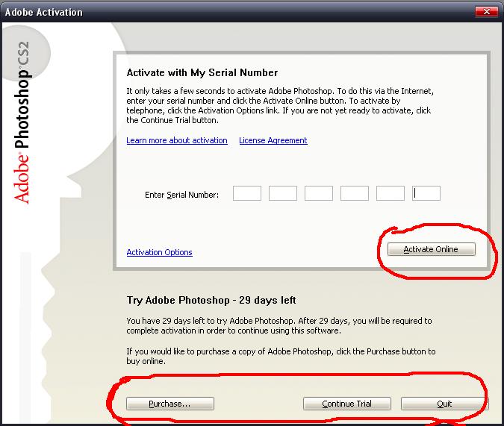504x426 pixels.
Task: Click the Adobe Photoshop CS2 vertical logo
Action: coord(22,122)
